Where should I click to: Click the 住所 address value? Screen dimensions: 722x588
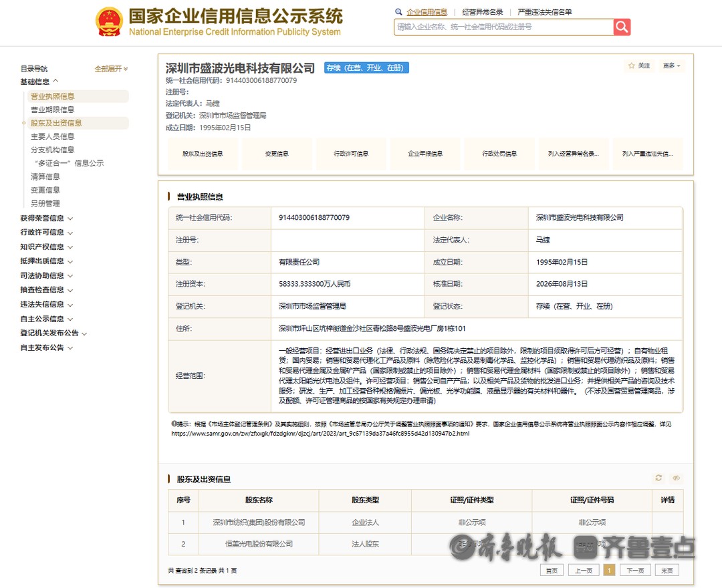tap(372, 329)
